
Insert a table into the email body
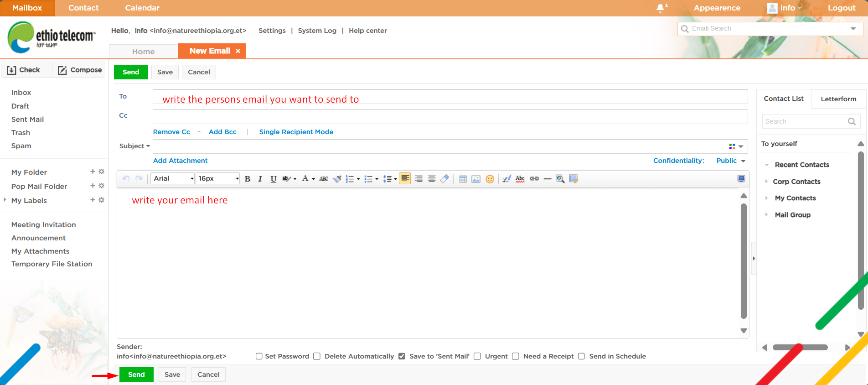point(463,179)
